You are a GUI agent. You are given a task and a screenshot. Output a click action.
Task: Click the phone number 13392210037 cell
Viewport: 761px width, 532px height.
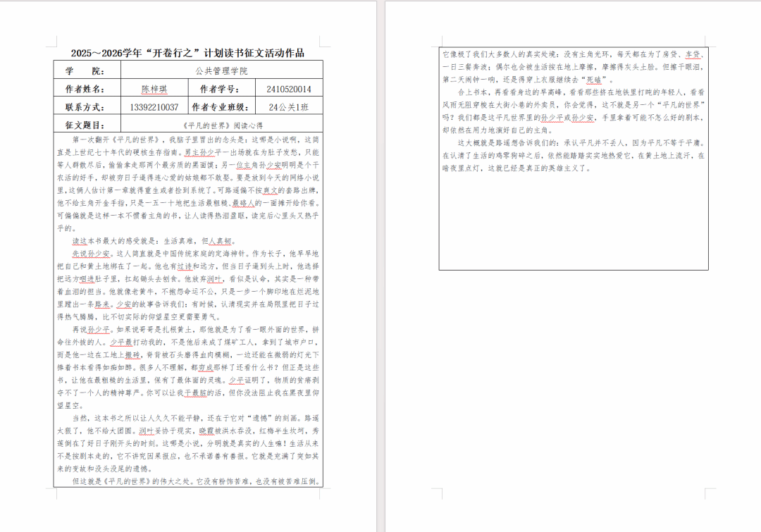[154, 106]
